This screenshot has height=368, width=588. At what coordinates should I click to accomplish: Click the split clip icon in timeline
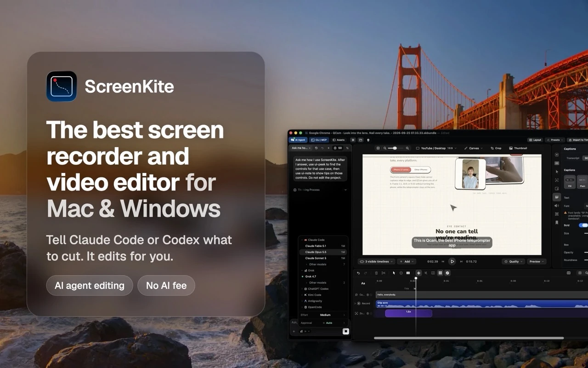[408, 273]
